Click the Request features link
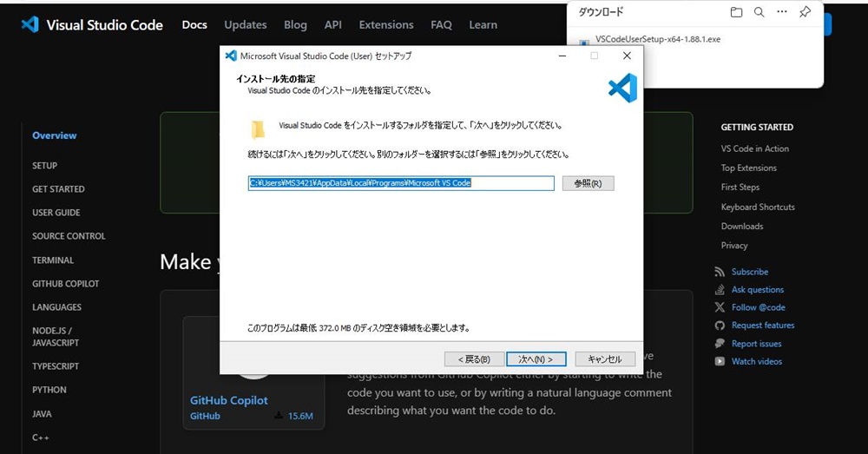The image size is (868, 454). coord(763,326)
